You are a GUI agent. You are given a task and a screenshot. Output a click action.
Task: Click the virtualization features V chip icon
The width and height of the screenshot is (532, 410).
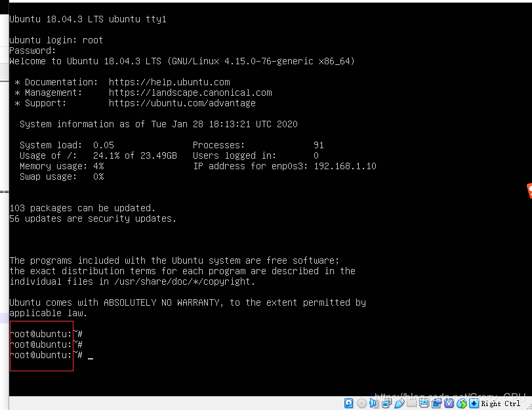pyautogui.click(x=449, y=403)
